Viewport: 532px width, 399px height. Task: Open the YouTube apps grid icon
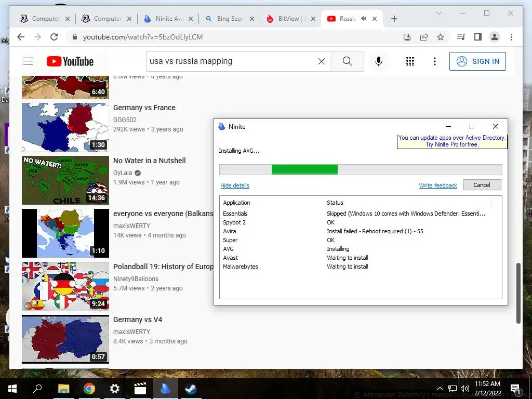coord(410,61)
